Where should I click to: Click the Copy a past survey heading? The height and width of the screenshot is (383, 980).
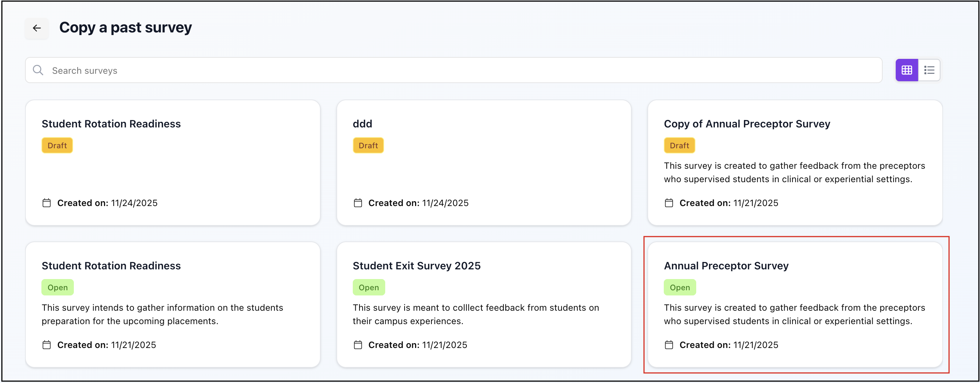pyautogui.click(x=126, y=28)
